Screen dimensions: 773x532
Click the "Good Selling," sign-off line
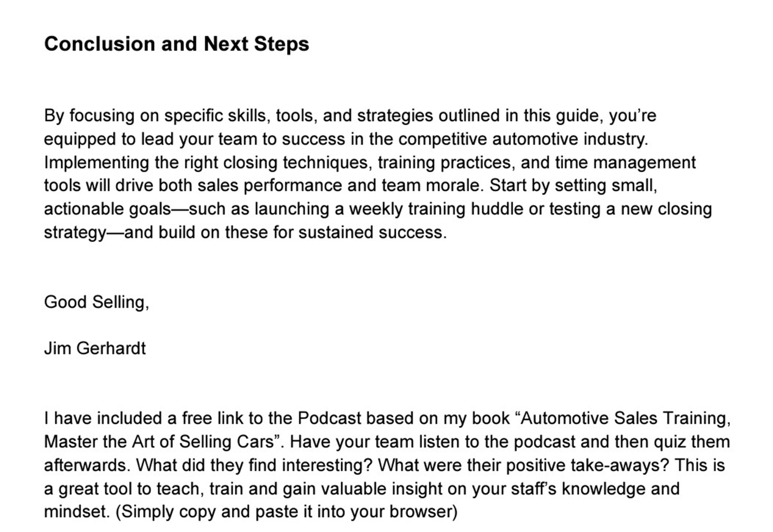(96, 302)
